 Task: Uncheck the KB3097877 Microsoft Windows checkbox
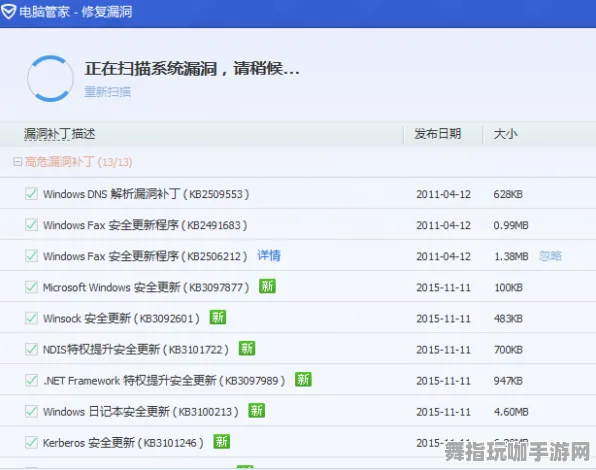click(31, 287)
